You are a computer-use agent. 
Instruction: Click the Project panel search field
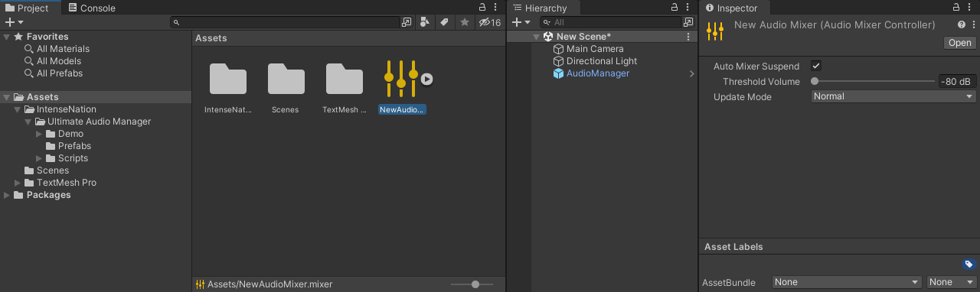286,22
